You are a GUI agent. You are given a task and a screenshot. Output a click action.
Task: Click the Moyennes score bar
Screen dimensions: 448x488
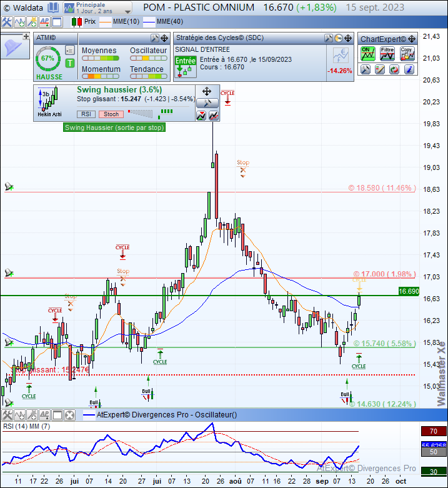tap(101, 58)
